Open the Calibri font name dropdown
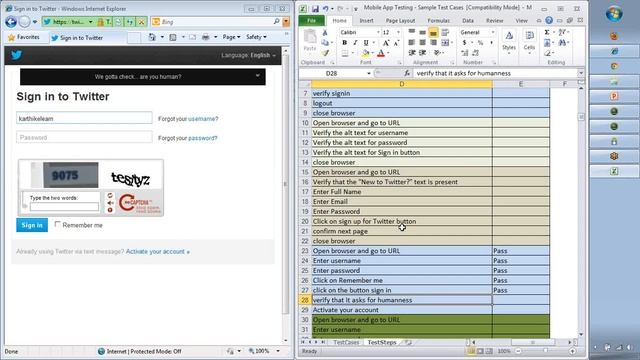Screen dimensions: 640x360 pos(378,32)
